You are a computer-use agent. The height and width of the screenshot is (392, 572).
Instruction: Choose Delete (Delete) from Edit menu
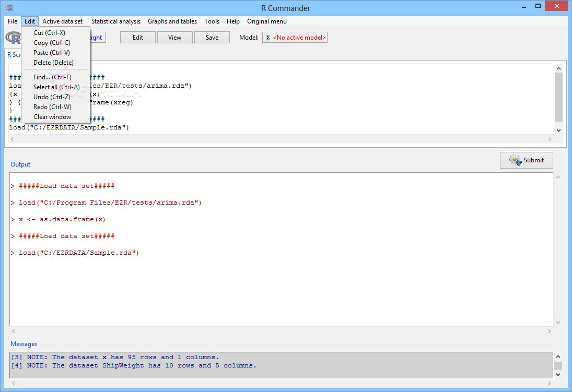click(x=55, y=62)
